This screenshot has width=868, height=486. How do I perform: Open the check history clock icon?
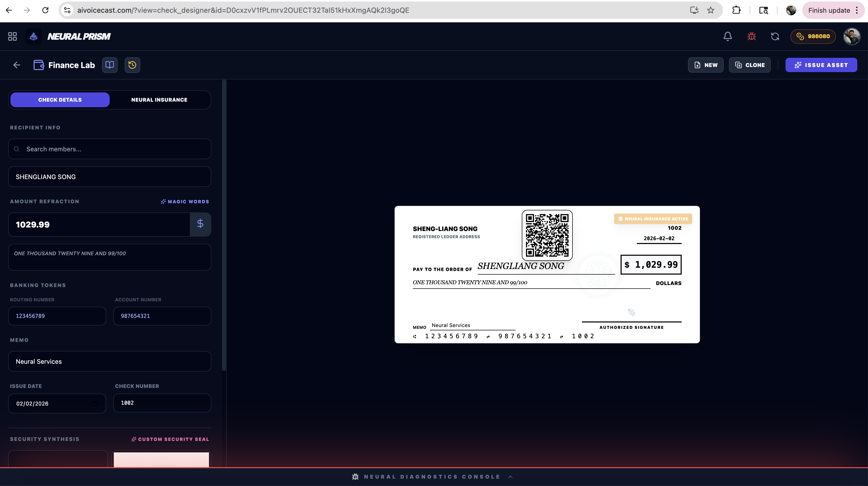pyautogui.click(x=132, y=65)
